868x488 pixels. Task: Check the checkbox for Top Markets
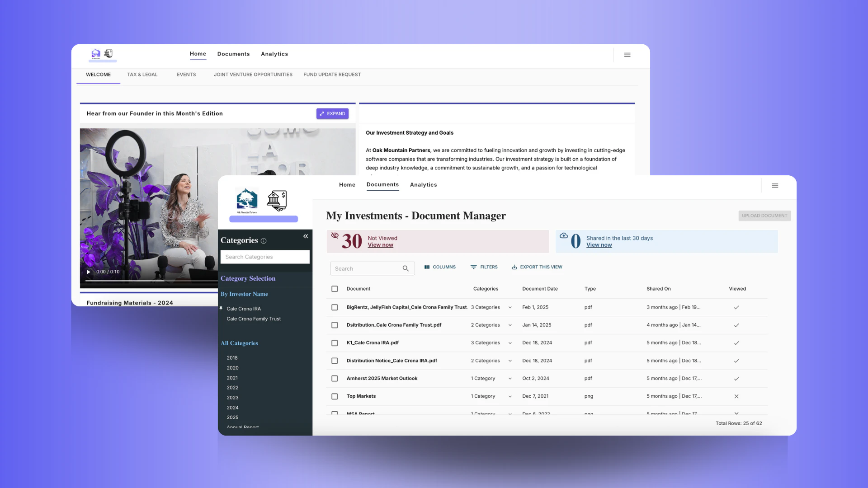335,396
